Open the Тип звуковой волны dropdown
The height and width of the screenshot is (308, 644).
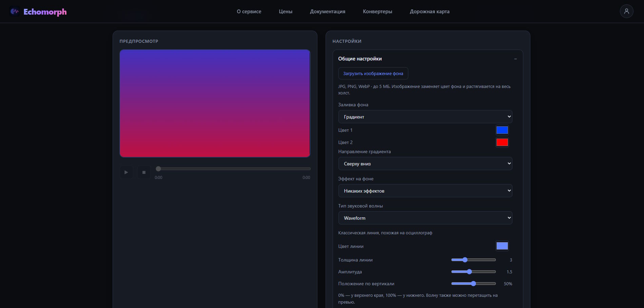coord(425,218)
